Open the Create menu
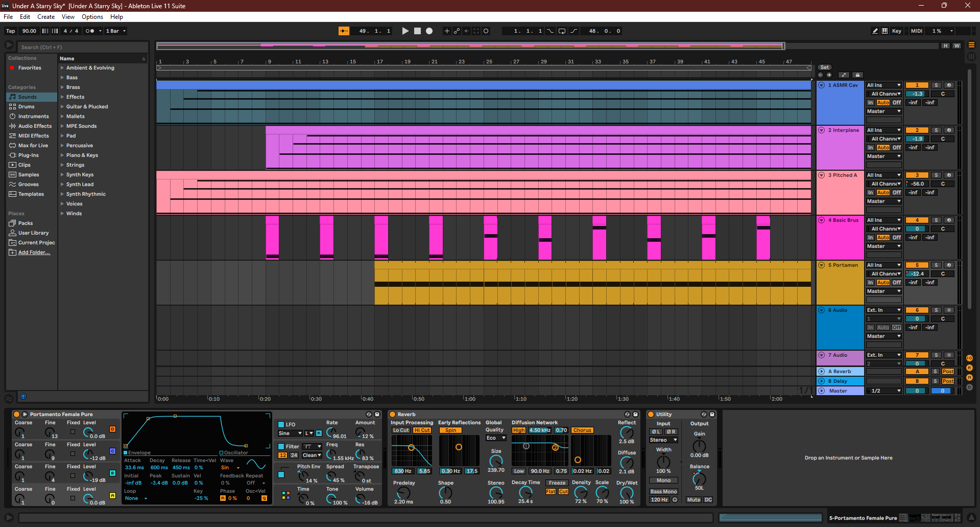The width and height of the screenshot is (980, 527). pyautogui.click(x=46, y=17)
